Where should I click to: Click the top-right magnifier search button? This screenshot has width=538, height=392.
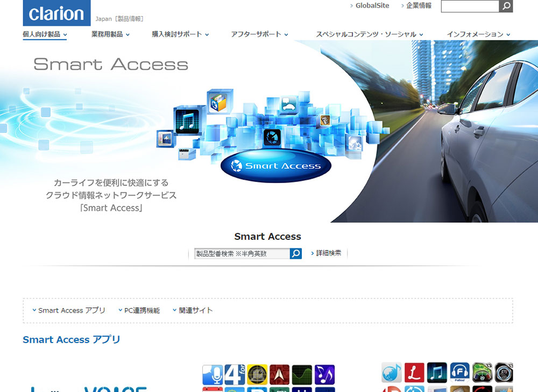pyautogui.click(x=506, y=6)
